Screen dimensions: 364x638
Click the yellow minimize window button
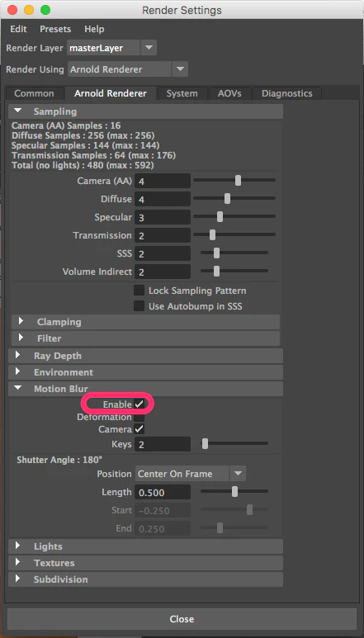(x=29, y=10)
